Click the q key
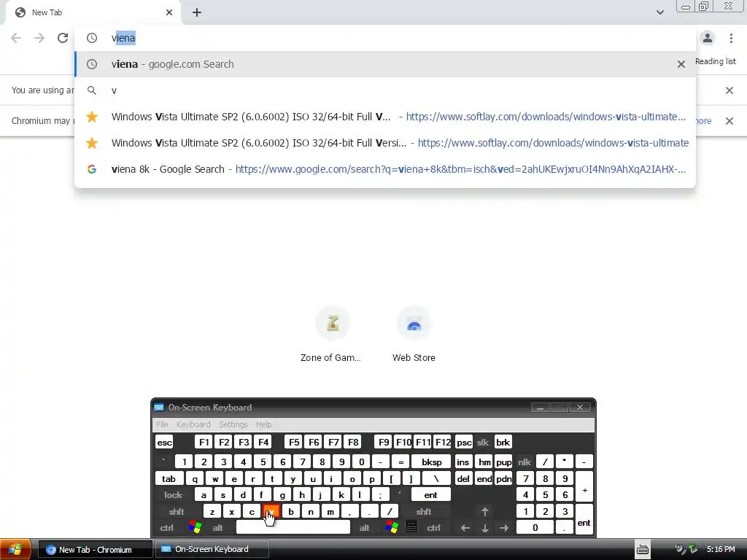747x560 pixels. coord(195,478)
